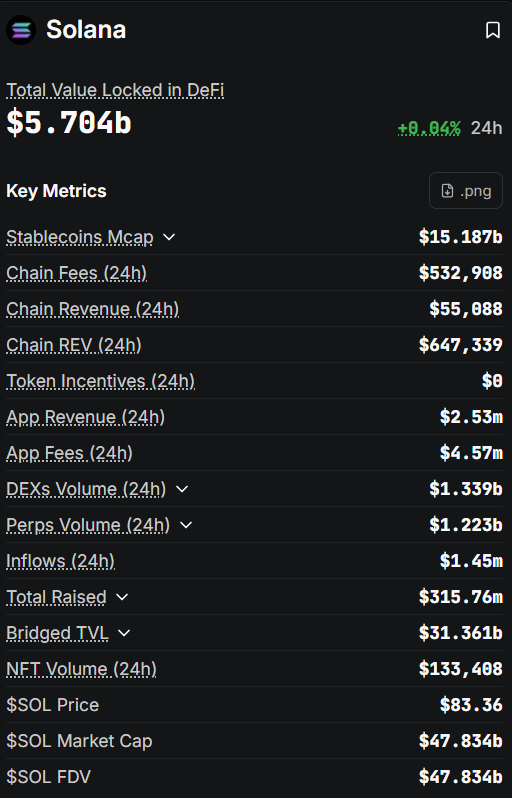Select the NFT Volume (24h) label
Screen dimensions: 512x798
(81, 669)
